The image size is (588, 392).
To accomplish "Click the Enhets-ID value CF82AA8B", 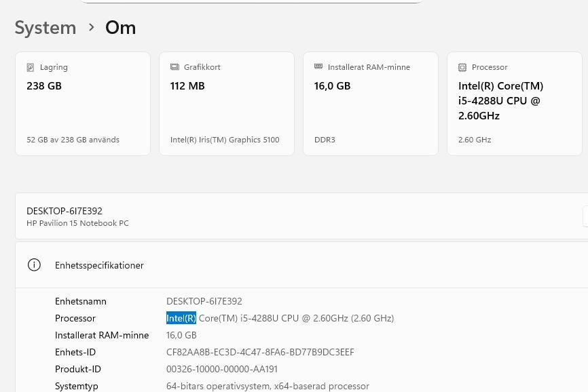I will (260, 352).
